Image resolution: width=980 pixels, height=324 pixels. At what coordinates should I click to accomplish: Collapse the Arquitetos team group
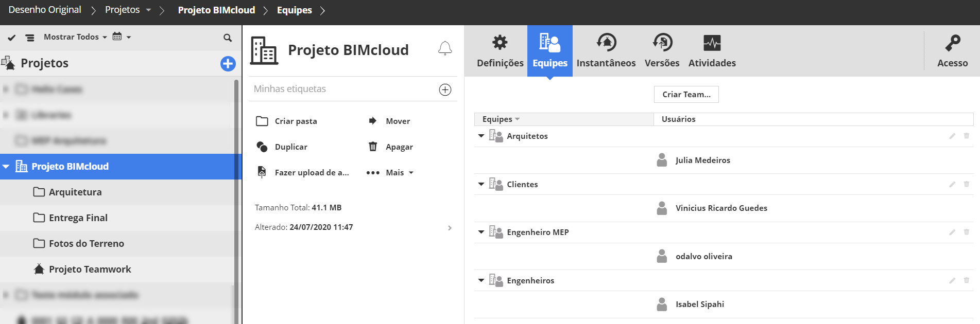[481, 136]
